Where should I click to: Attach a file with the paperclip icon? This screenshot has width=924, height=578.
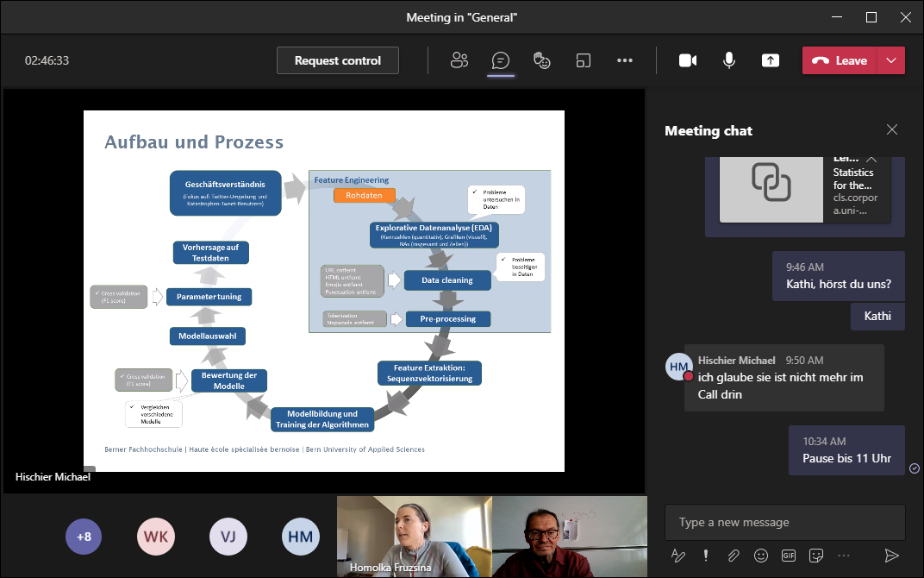pos(733,556)
